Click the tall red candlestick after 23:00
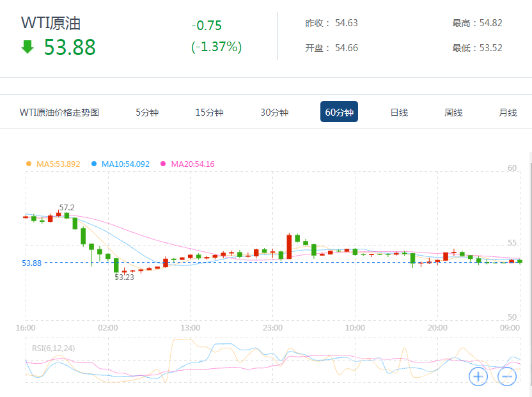This screenshot has height=397, width=532. tap(289, 247)
